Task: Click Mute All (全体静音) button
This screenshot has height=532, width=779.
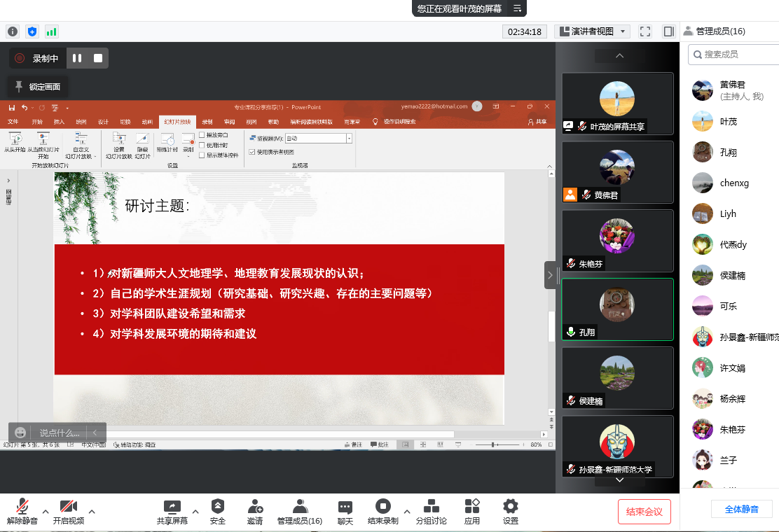Action: (741, 509)
